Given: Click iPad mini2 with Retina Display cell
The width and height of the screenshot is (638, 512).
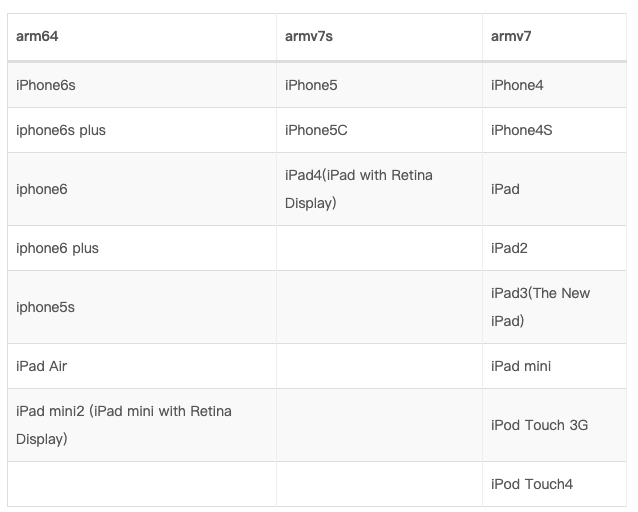Looking at the screenshot, I should pyautogui.click(x=142, y=425).
